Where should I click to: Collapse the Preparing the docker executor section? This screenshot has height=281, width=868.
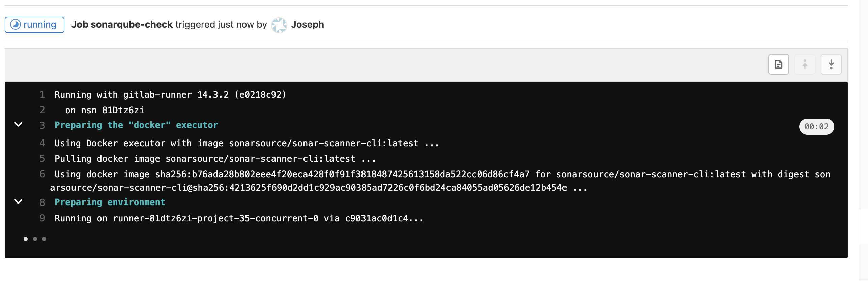pos(19,125)
